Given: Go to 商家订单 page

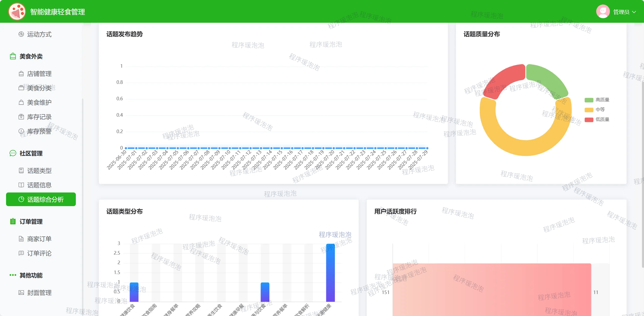Looking at the screenshot, I should pyautogui.click(x=39, y=239).
